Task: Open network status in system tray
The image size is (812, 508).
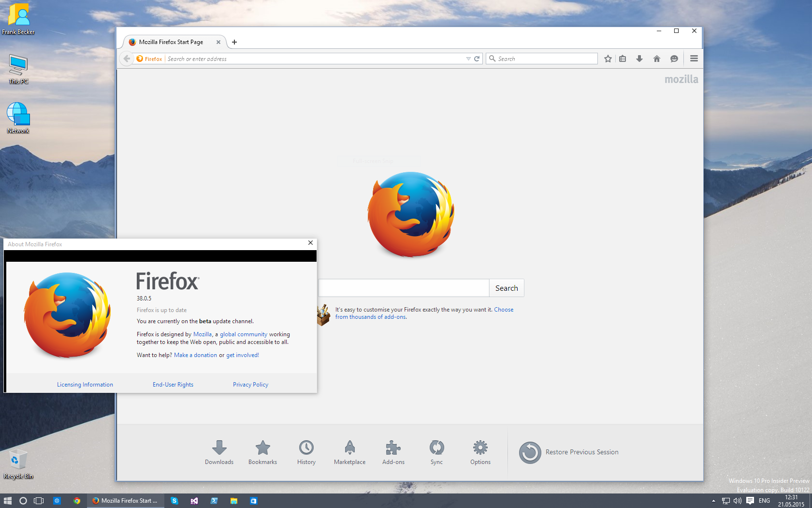Action: (x=726, y=501)
